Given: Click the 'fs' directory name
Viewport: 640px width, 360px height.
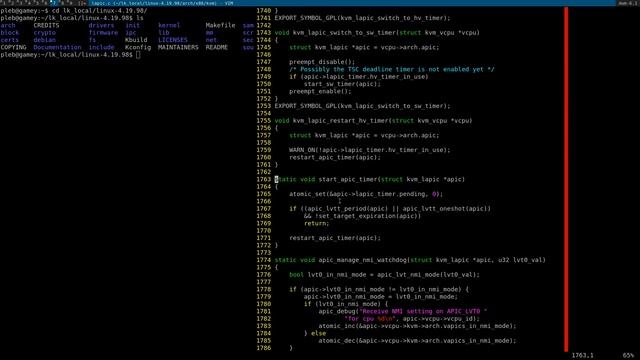Looking at the screenshot, I should (92, 40).
